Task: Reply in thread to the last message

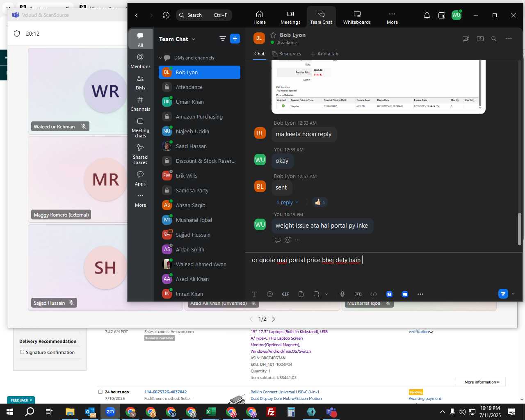Action: coord(278,240)
